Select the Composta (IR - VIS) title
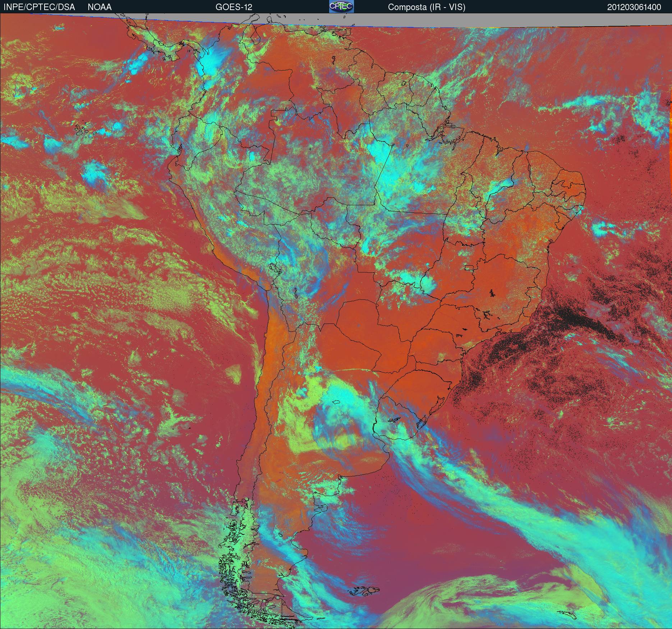 [426, 7]
